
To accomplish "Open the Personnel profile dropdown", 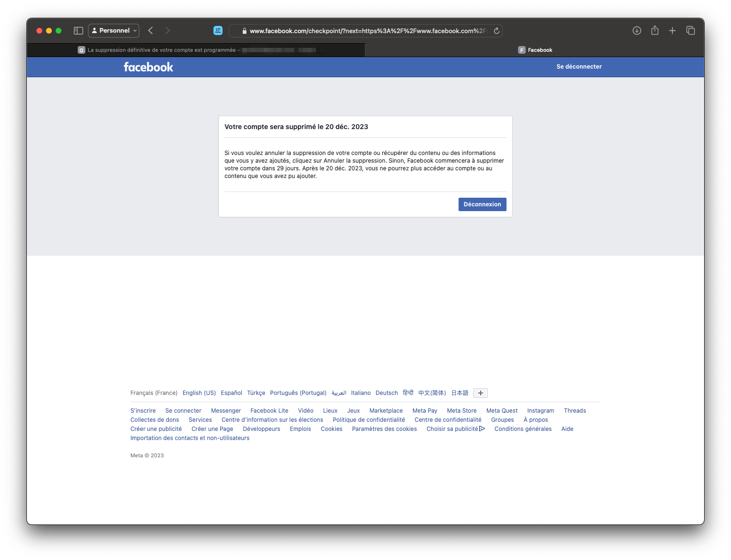I will coord(114,31).
